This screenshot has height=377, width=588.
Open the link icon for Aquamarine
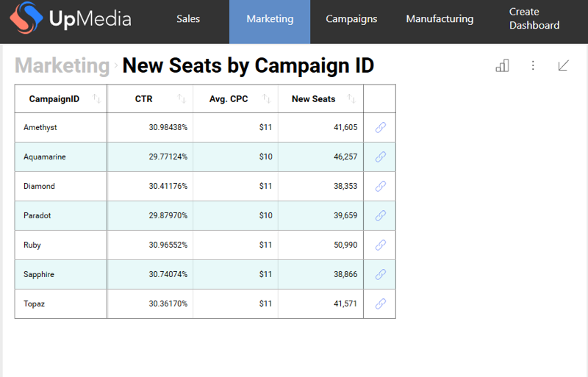[x=380, y=157]
